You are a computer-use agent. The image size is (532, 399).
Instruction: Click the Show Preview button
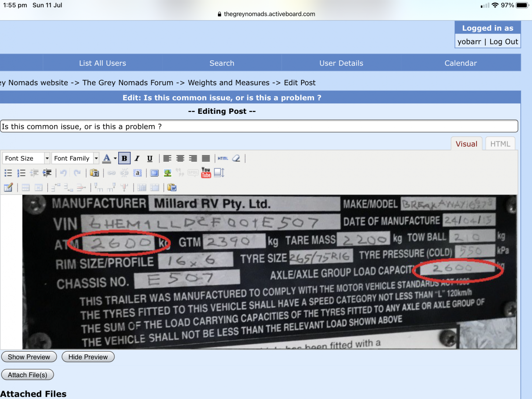tap(29, 357)
